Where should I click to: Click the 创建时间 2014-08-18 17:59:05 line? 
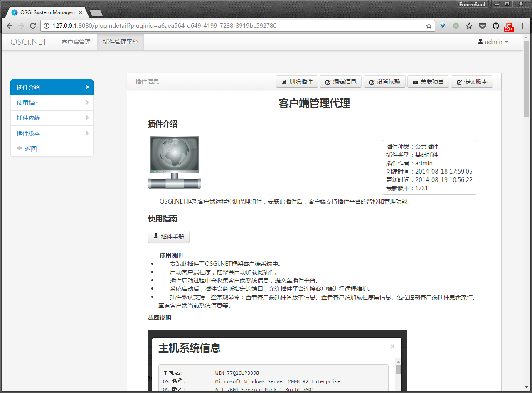coord(429,172)
